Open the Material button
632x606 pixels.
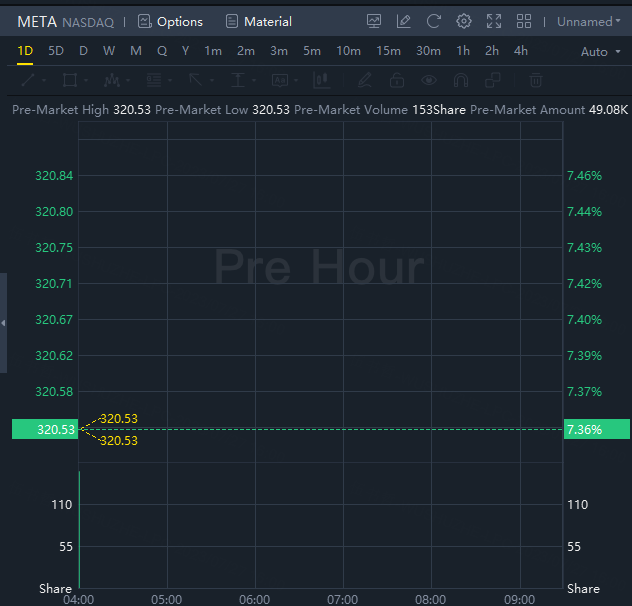pyautogui.click(x=259, y=21)
